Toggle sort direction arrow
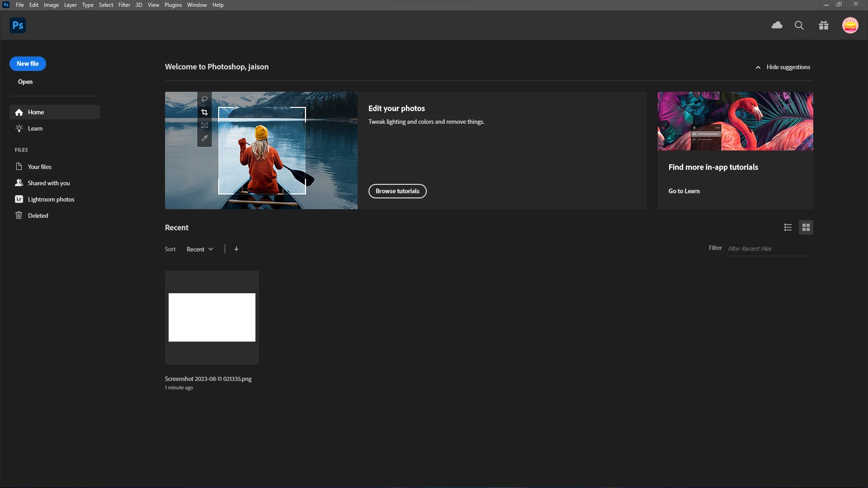 236,249
